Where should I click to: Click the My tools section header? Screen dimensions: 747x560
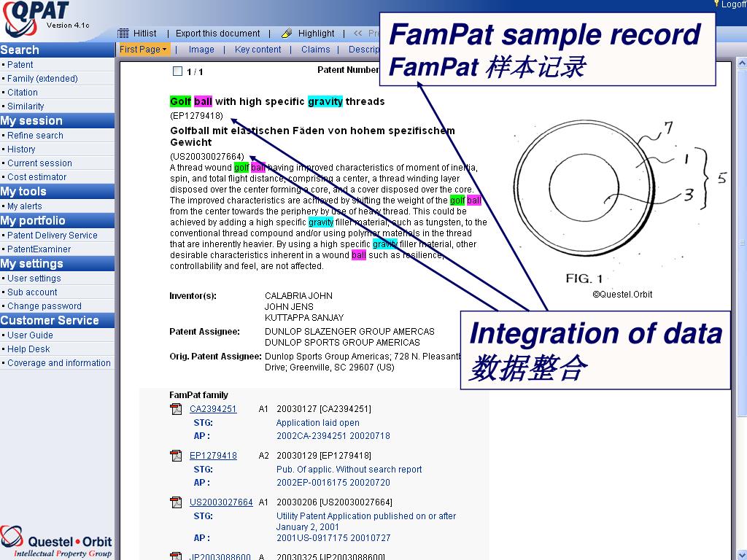(x=57, y=192)
